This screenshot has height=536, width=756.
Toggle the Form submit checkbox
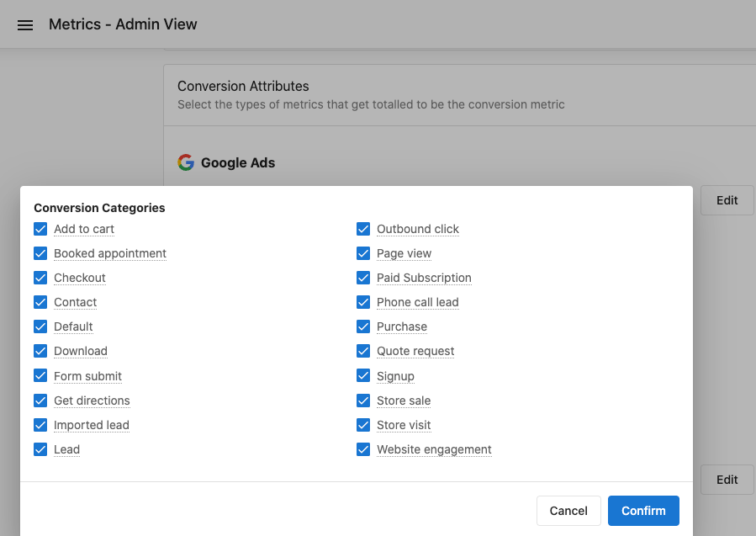pos(40,375)
